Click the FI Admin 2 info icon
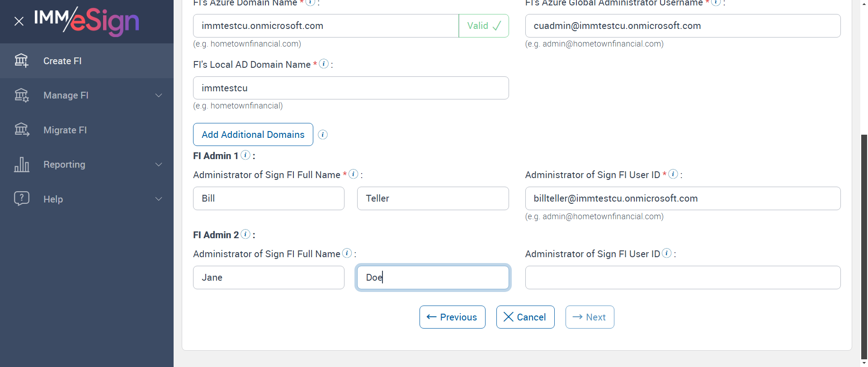 [x=245, y=234]
